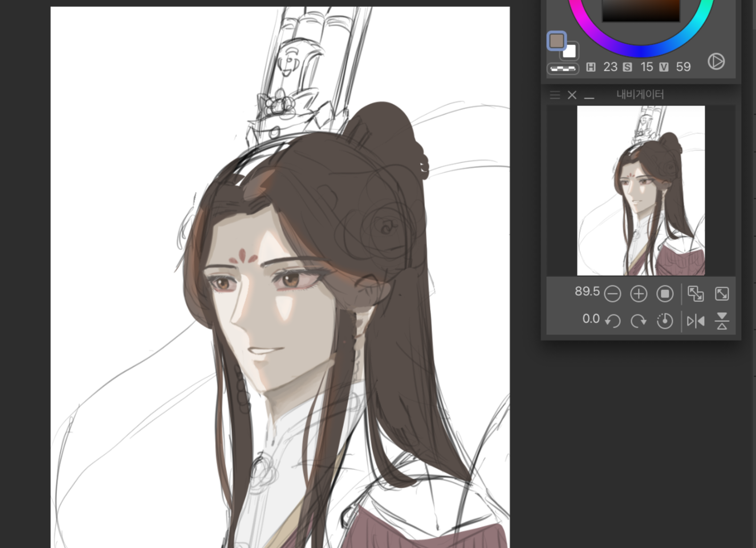Click the 89.5 zoom value field
Image resolution: width=756 pixels, height=548 pixels.
[x=587, y=292]
